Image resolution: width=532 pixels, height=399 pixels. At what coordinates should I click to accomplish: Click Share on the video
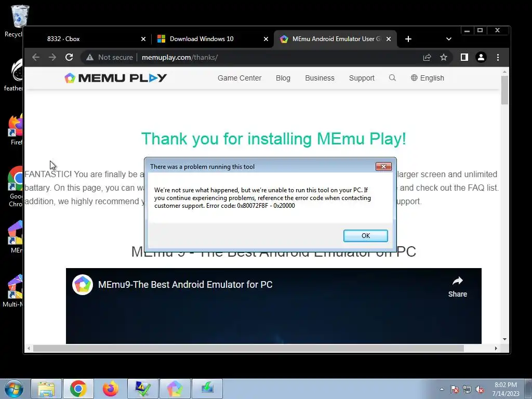[457, 287]
